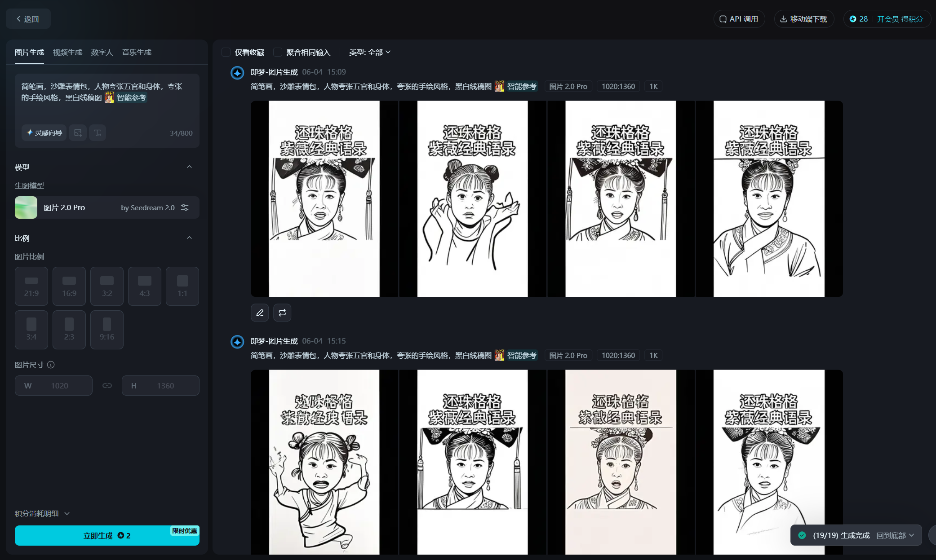Viewport: 936px width, 560px height.
Task: Click the 回到底部 back to bottom button
Action: click(x=895, y=535)
